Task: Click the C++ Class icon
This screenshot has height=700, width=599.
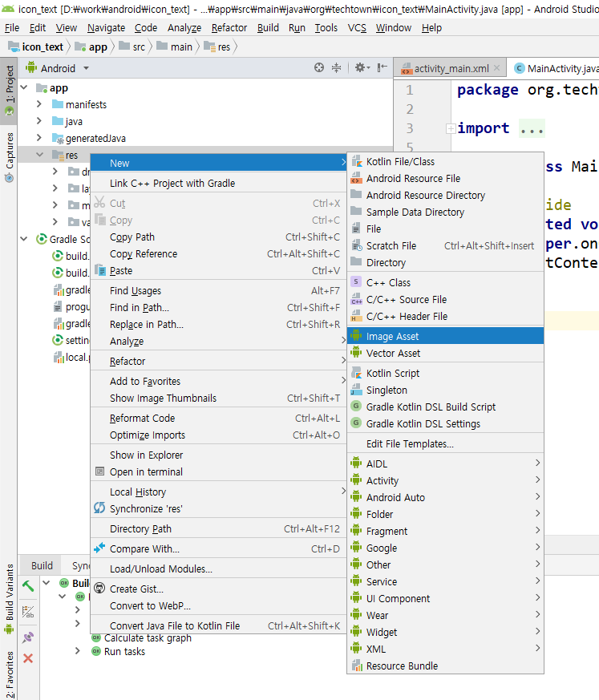Action: (x=356, y=282)
